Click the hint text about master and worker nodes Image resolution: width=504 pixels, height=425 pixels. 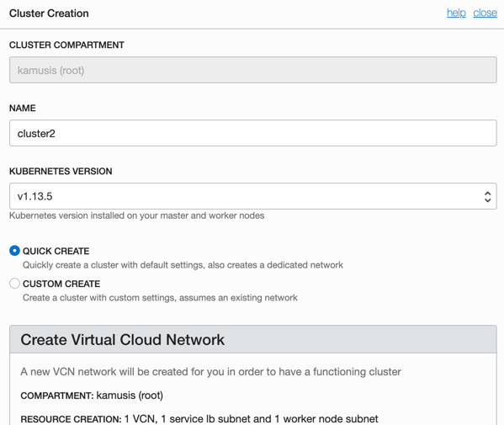[137, 215]
